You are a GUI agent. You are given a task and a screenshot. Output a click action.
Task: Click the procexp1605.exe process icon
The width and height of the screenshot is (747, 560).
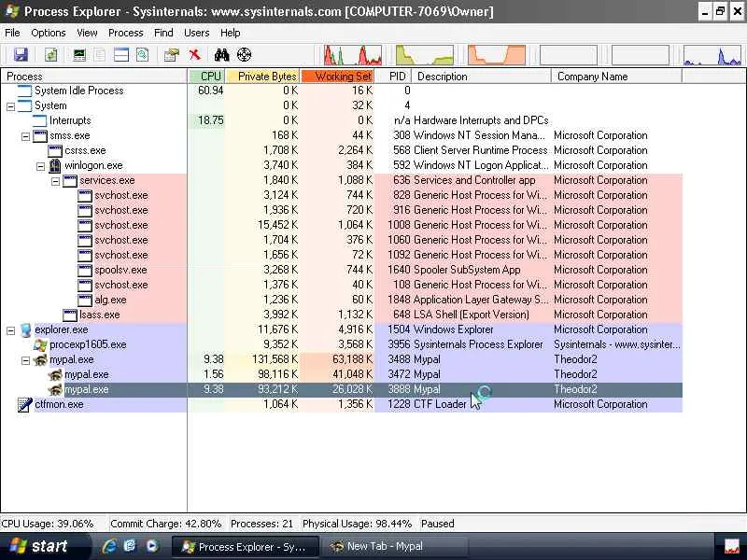click(x=40, y=344)
